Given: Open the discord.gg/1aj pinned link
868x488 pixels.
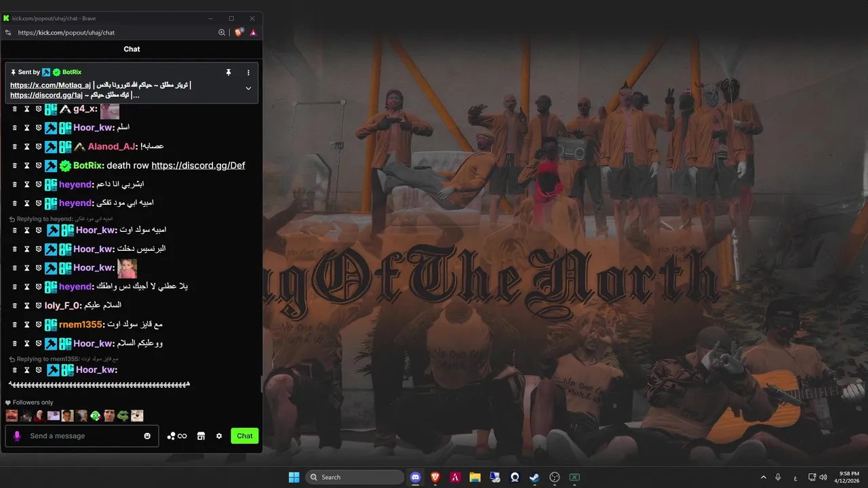Looking at the screenshot, I should pos(46,95).
